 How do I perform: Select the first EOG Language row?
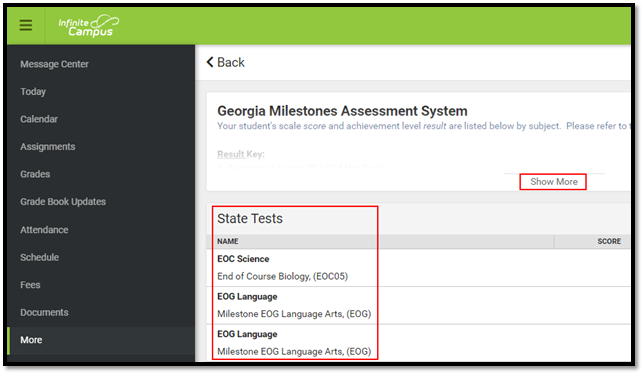click(x=418, y=305)
